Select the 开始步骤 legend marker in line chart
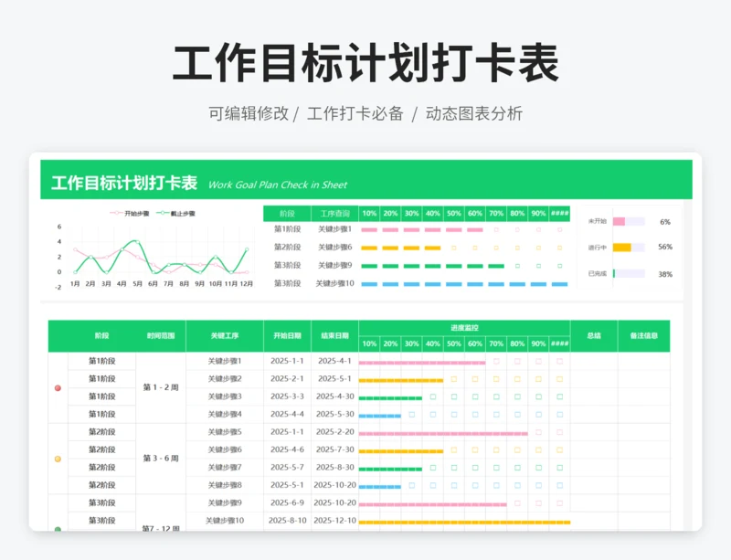731x560 pixels. click(x=116, y=214)
